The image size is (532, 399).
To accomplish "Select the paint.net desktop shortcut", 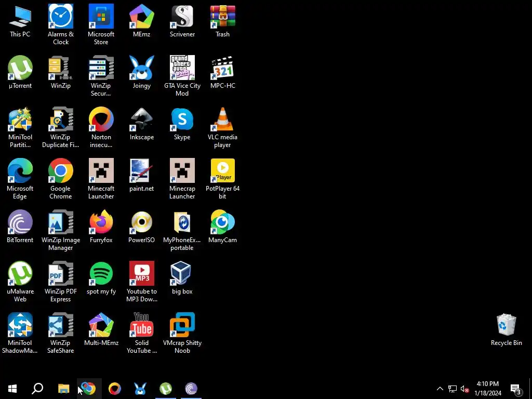I will point(141,175).
